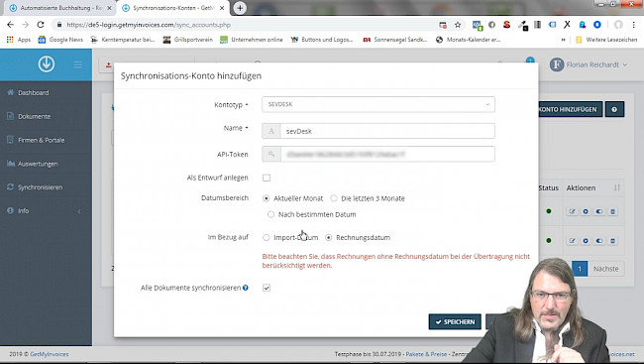Open Chrome three-dot menu
This screenshot has width=644, height=364.
(x=634, y=25)
